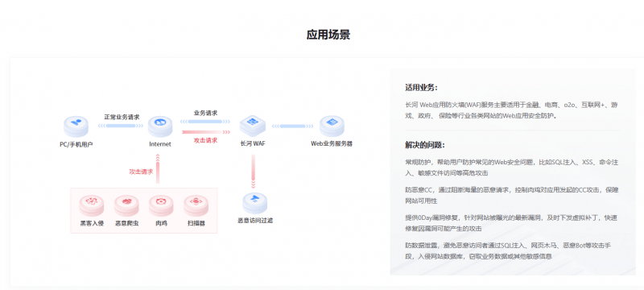Click the 防数据泄露 description paragraph
This screenshot has width=644, height=290.
tap(509, 251)
